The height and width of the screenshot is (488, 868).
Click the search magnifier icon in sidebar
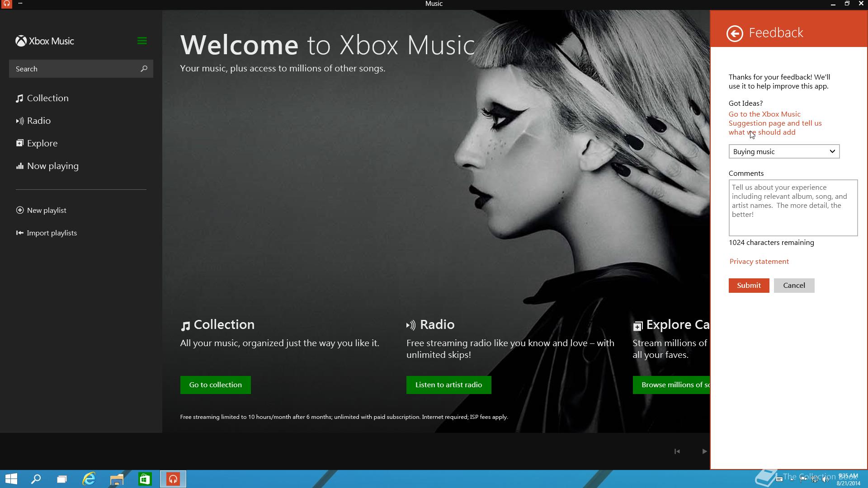[x=144, y=69]
